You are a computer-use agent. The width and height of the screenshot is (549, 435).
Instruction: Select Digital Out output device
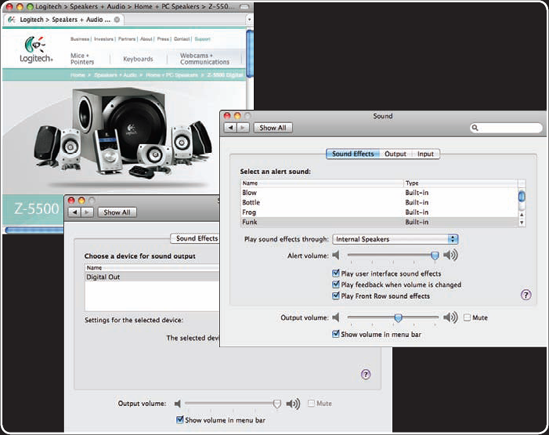pos(152,277)
